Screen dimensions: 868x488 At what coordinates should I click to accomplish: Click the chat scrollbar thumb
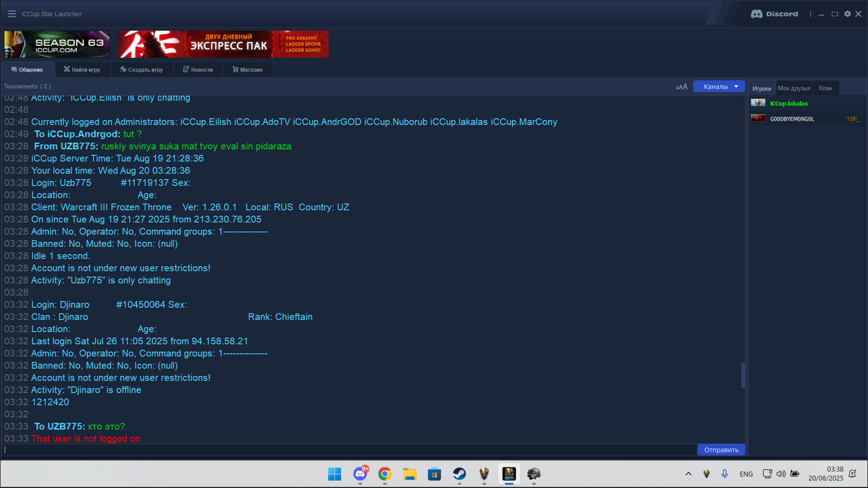point(743,375)
